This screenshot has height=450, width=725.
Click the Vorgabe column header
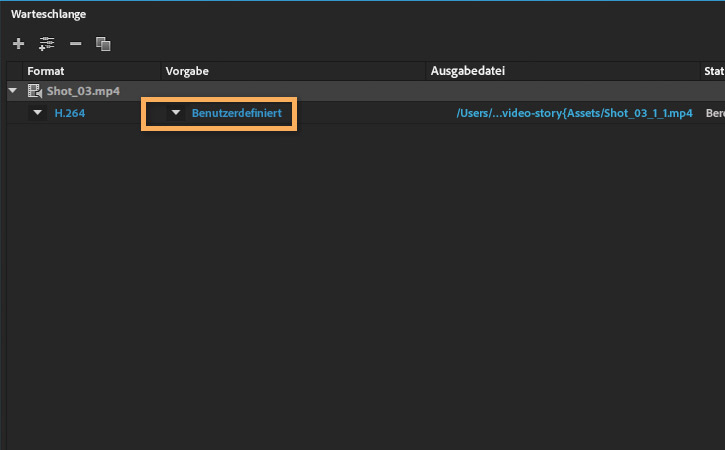(187, 71)
